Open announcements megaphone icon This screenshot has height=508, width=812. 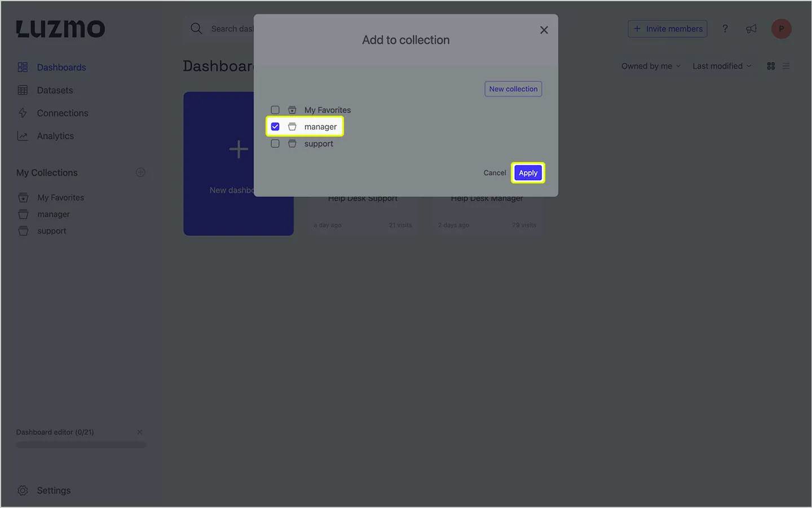tap(751, 29)
